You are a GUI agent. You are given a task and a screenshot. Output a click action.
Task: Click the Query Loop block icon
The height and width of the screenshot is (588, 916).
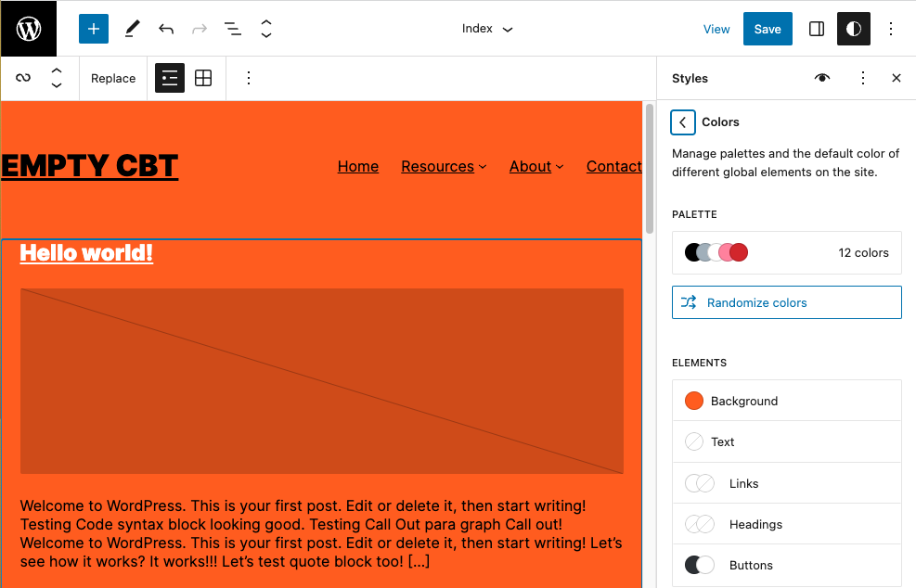coord(23,78)
